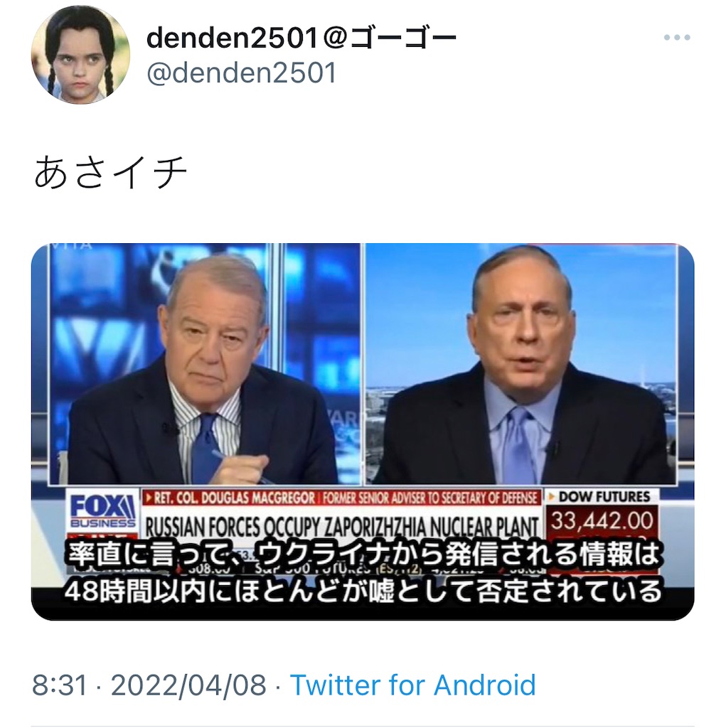Screen dimensions: 726x728
Task: Tap the Fox Business logo in video
Action: pyautogui.click(x=102, y=510)
